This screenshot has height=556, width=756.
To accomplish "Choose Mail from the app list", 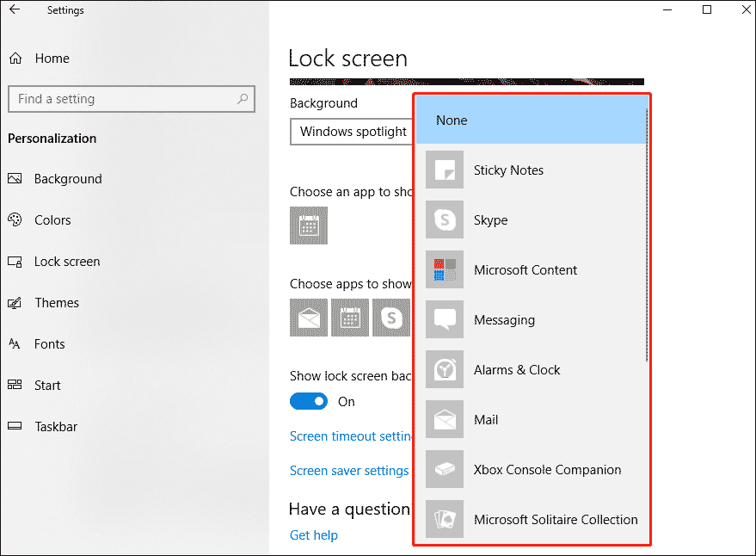I will [531, 420].
